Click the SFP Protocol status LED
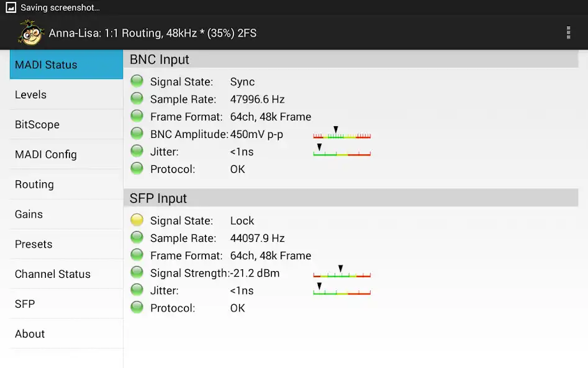This screenshot has height=368, width=588. click(137, 307)
